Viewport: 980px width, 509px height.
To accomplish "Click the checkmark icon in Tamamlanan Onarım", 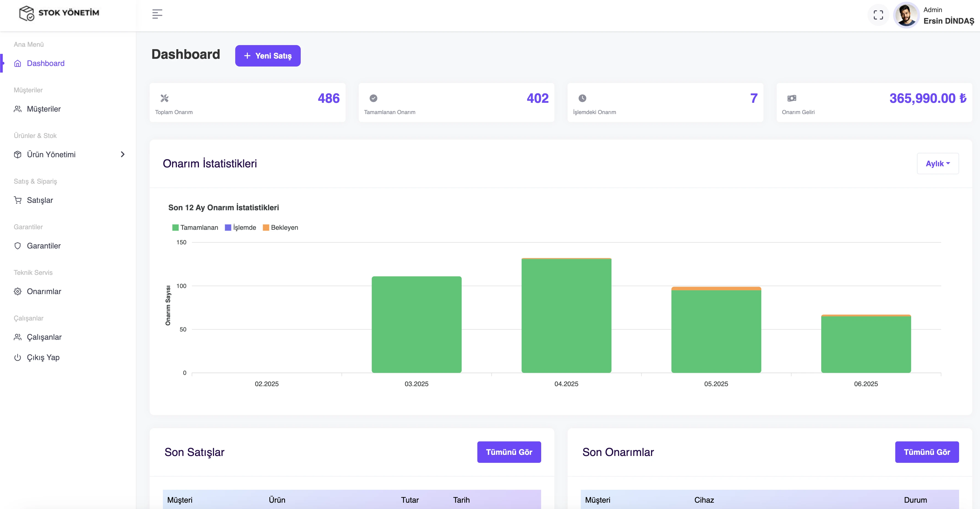I will point(373,98).
